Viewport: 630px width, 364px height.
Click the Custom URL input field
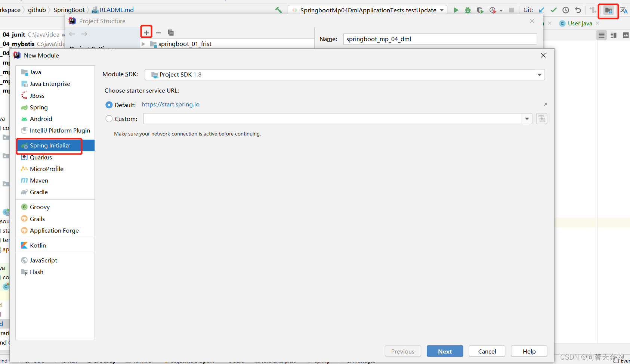[333, 119]
